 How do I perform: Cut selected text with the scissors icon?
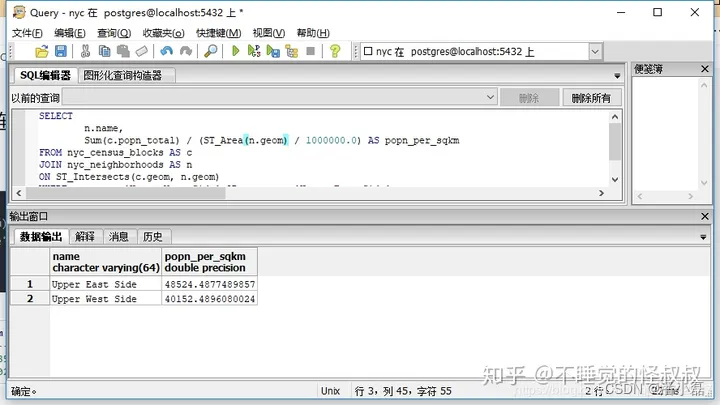point(85,51)
